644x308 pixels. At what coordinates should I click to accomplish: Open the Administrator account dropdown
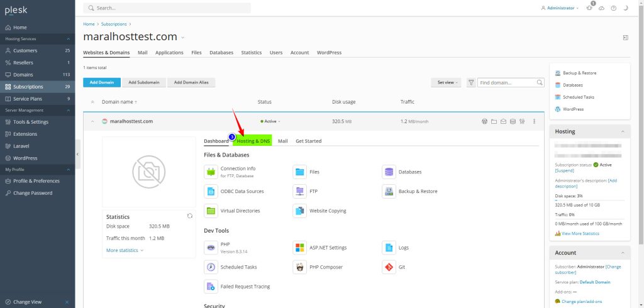point(560,8)
